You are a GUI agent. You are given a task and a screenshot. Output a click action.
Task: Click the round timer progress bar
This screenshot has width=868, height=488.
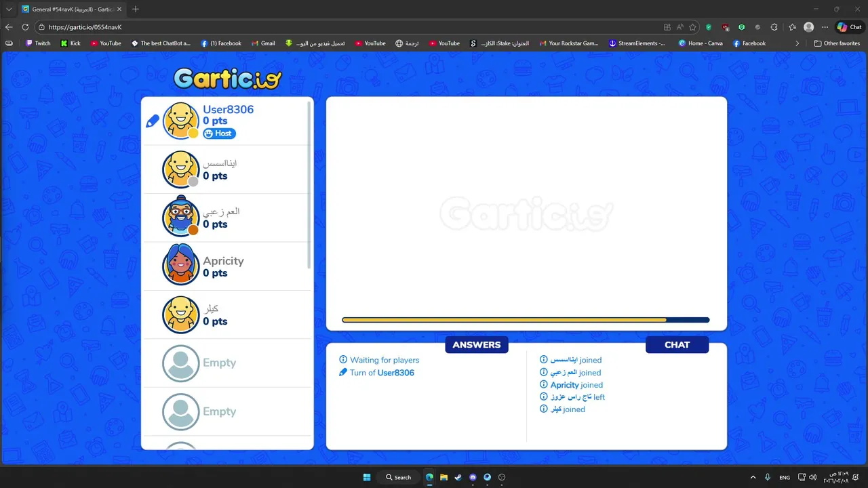[x=526, y=320]
